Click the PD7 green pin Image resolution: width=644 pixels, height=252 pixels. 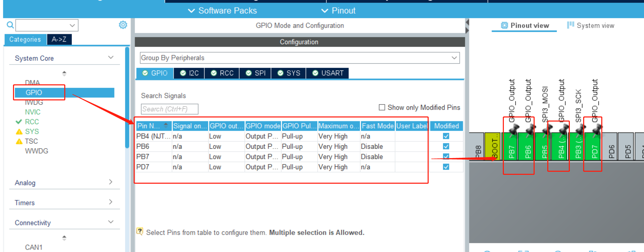594,147
